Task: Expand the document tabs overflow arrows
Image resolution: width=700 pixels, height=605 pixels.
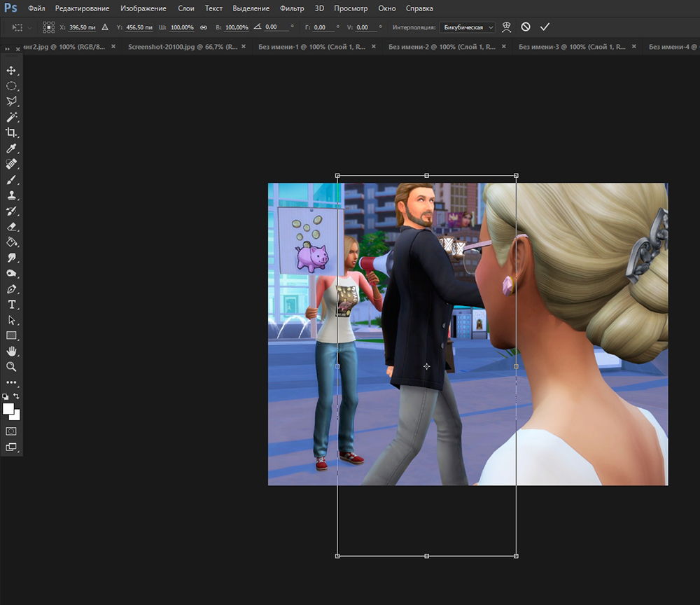Action: click(x=8, y=48)
